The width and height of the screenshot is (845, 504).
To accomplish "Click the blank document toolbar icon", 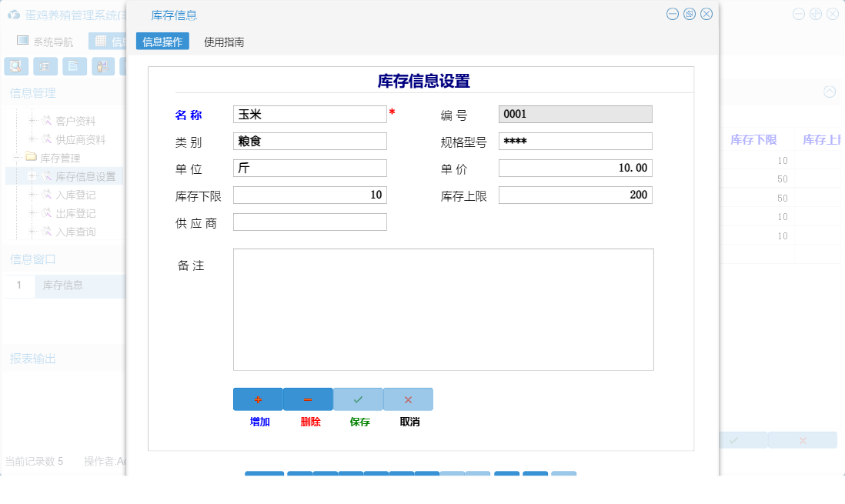I will coord(74,66).
